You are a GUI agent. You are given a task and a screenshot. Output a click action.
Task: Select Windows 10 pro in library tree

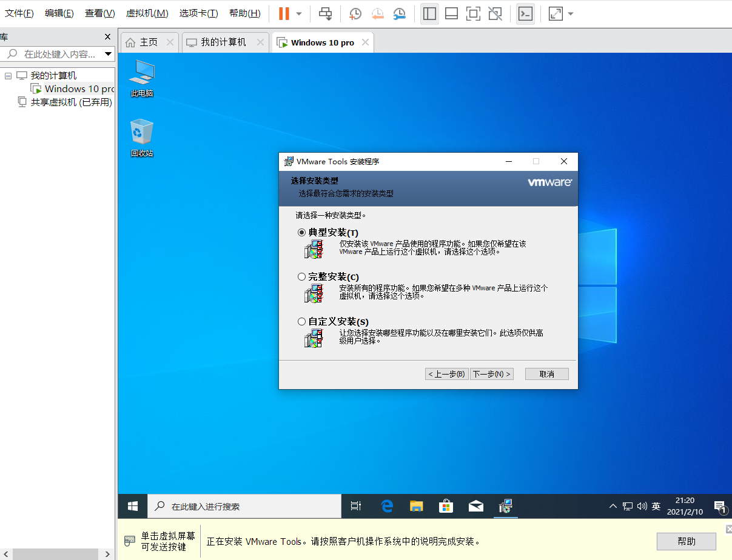coord(73,89)
